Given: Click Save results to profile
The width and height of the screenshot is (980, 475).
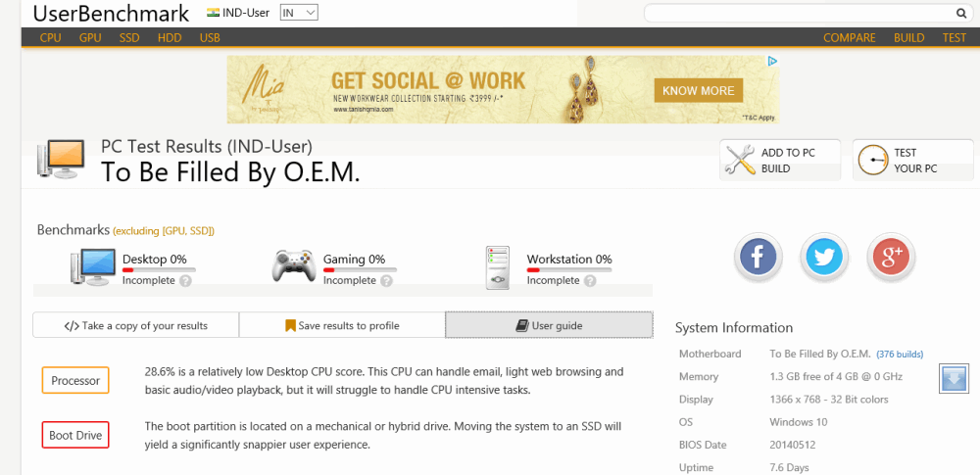Looking at the screenshot, I should [342, 325].
